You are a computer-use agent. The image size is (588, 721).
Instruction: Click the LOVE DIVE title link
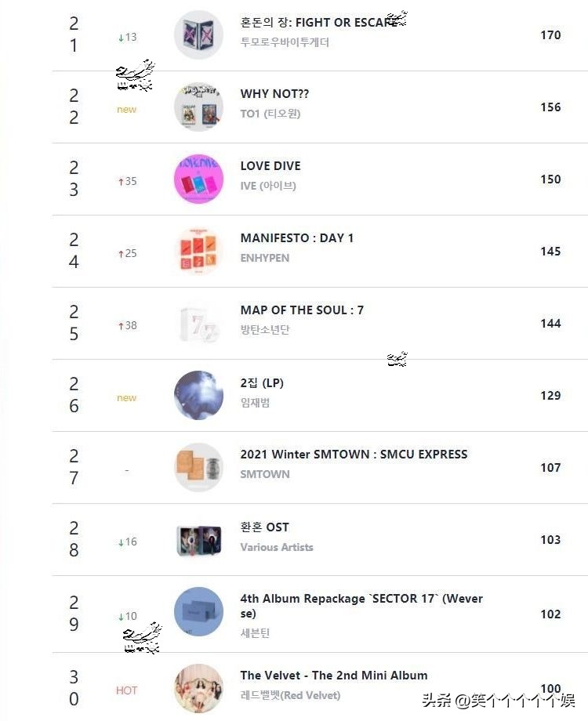[270, 166]
